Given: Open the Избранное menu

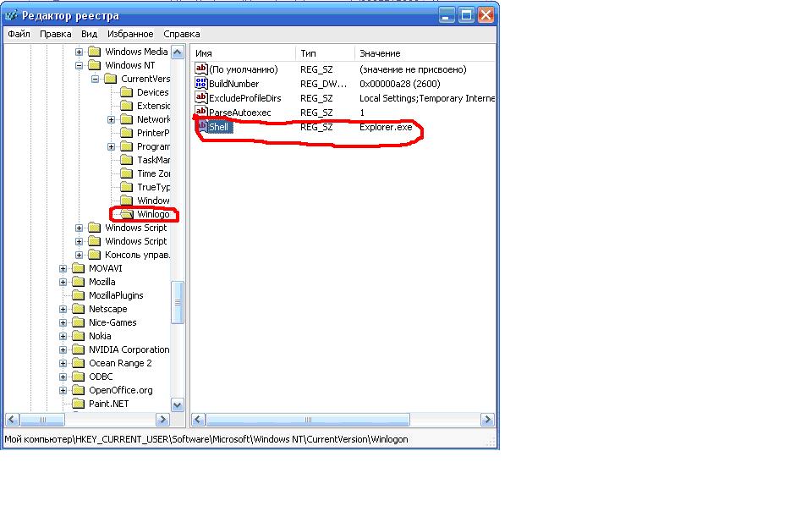Looking at the screenshot, I should (130, 34).
